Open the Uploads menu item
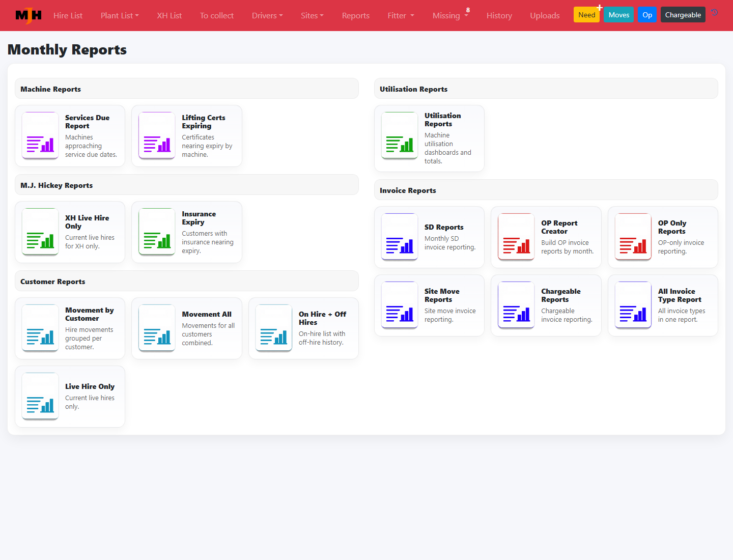This screenshot has height=560, width=733. coord(545,16)
